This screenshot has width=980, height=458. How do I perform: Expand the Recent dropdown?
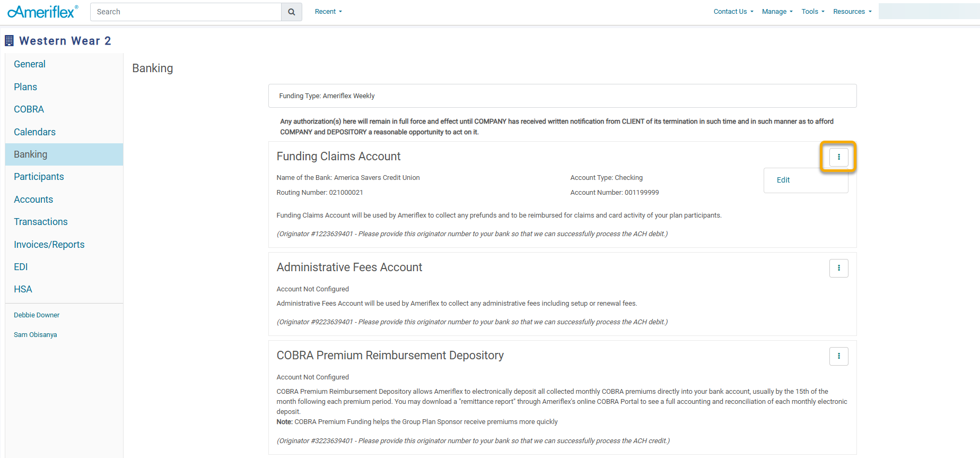(x=328, y=12)
